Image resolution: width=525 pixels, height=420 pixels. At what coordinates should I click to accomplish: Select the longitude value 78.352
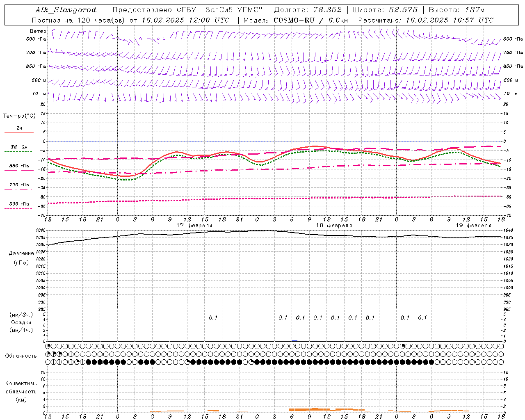[327, 10]
